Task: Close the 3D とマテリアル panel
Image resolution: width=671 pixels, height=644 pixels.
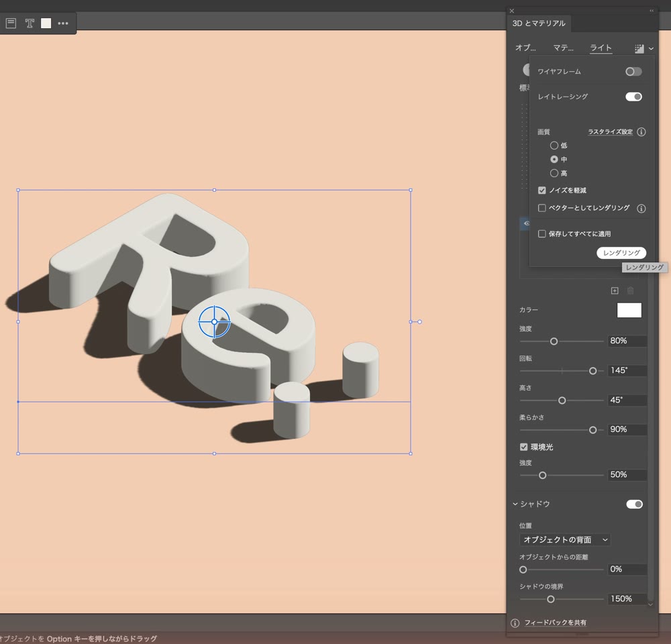Action: coord(512,11)
